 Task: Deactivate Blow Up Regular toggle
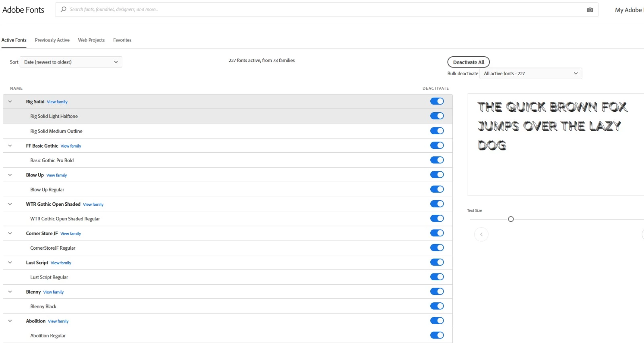coord(437,189)
